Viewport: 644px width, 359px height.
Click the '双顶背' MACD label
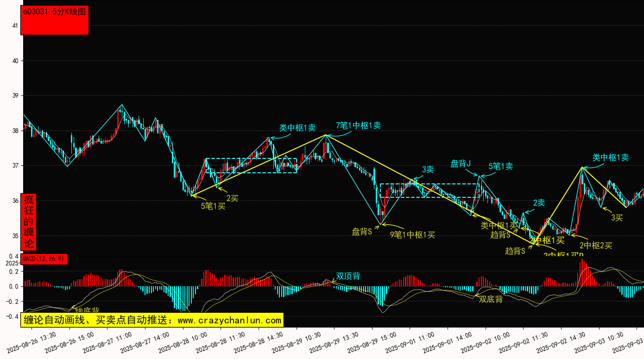tap(348, 276)
